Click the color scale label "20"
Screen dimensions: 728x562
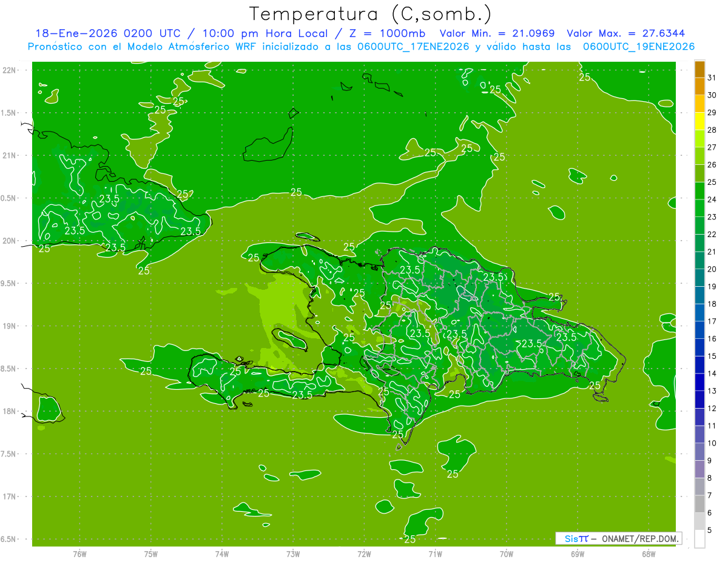[712, 269]
